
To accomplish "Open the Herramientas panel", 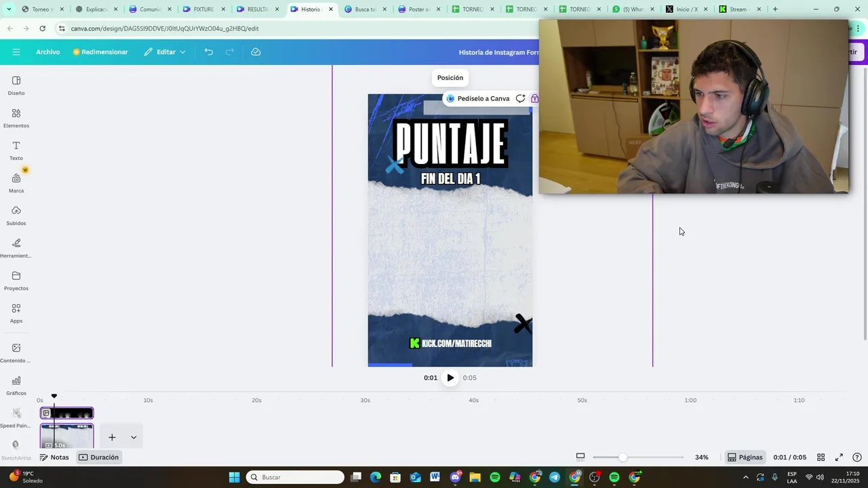I will (x=16, y=248).
